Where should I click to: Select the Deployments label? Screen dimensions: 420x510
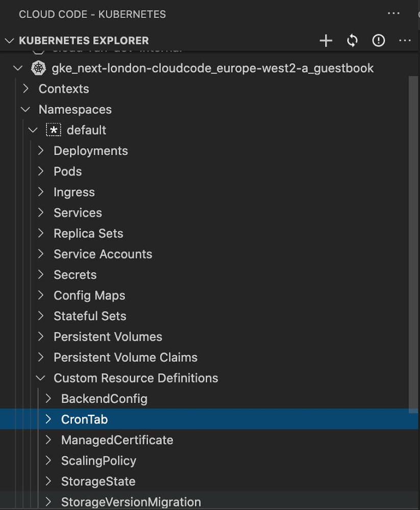tap(91, 151)
